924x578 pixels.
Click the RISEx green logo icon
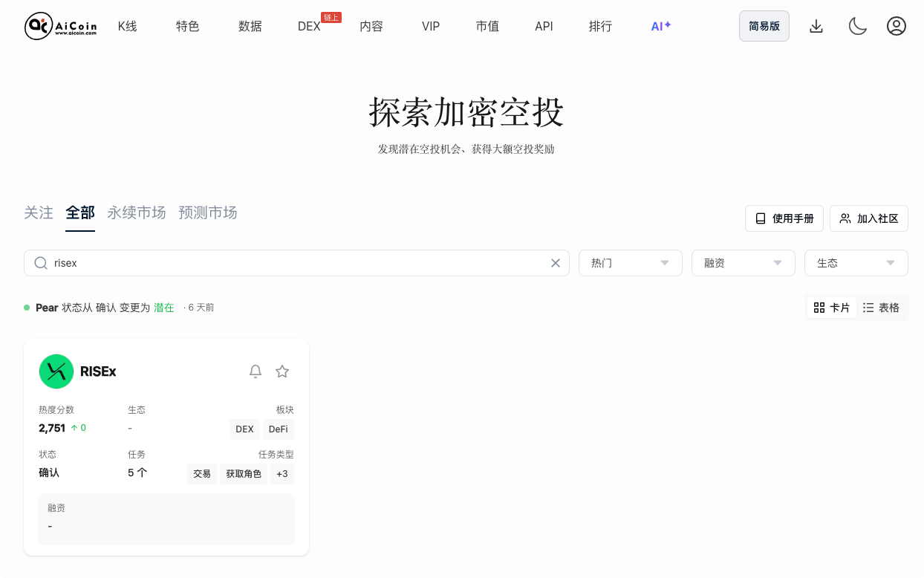coord(56,371)
